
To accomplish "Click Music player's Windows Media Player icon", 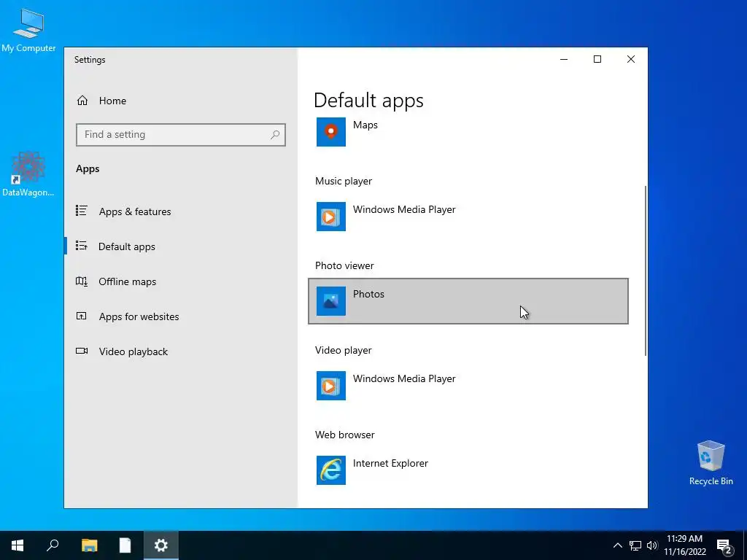I will pyautogui.click(x=331, y=217).
